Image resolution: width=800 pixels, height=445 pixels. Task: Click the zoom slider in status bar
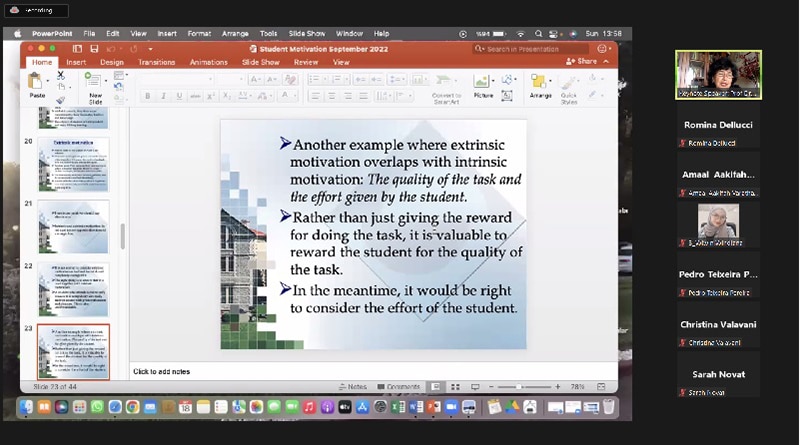pos(518,387)
